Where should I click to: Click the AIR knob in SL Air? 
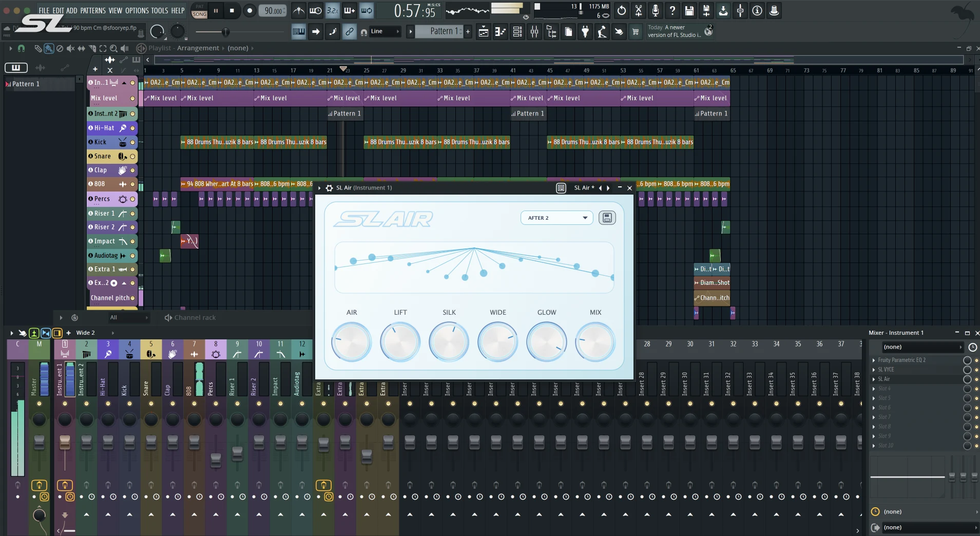tap(352, 341)
